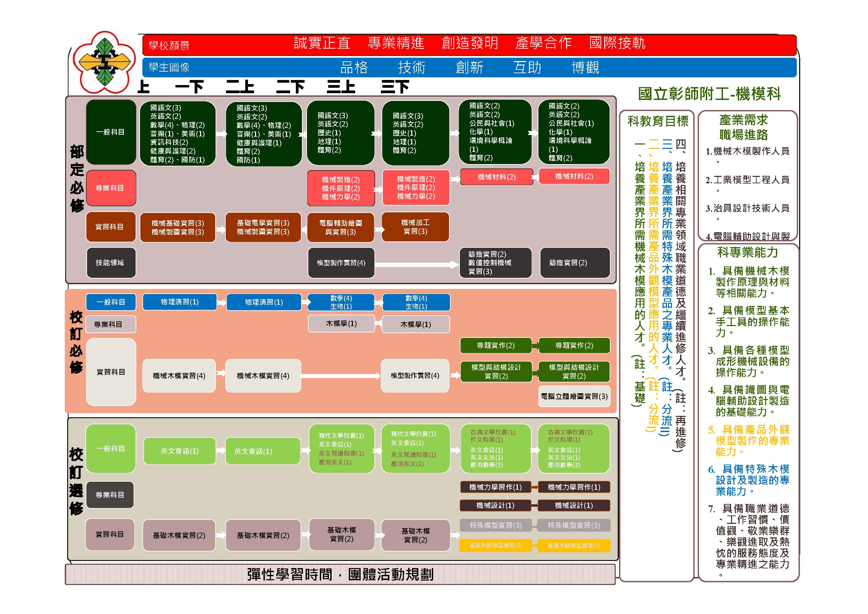Click ability item 3 具備各種模型成形機械設備
868x614 pixels.
[x=749, y=361]
